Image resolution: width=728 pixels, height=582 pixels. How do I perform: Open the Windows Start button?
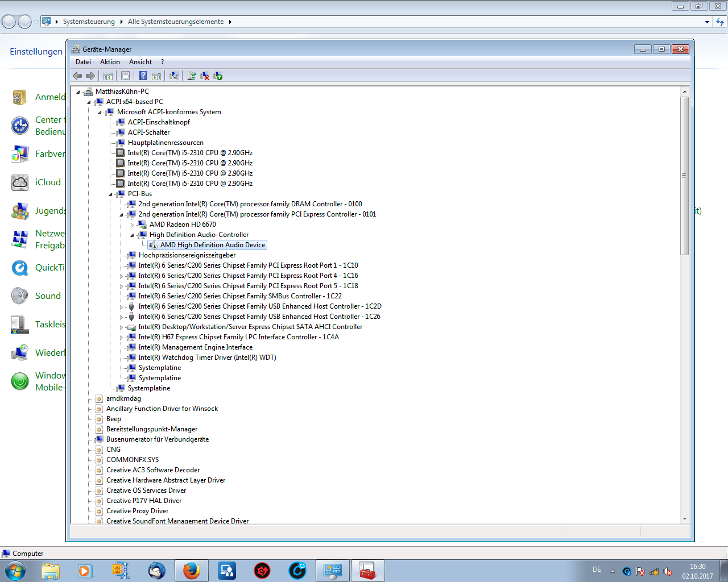pyautogui.click(x=15, y=570)
